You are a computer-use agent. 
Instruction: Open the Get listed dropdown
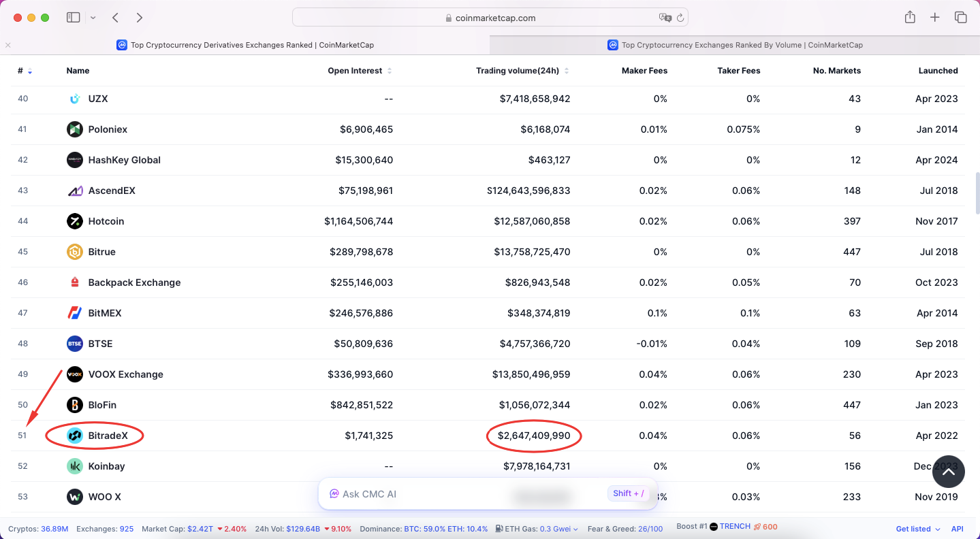pyautogui.click(x=917, y=529)
